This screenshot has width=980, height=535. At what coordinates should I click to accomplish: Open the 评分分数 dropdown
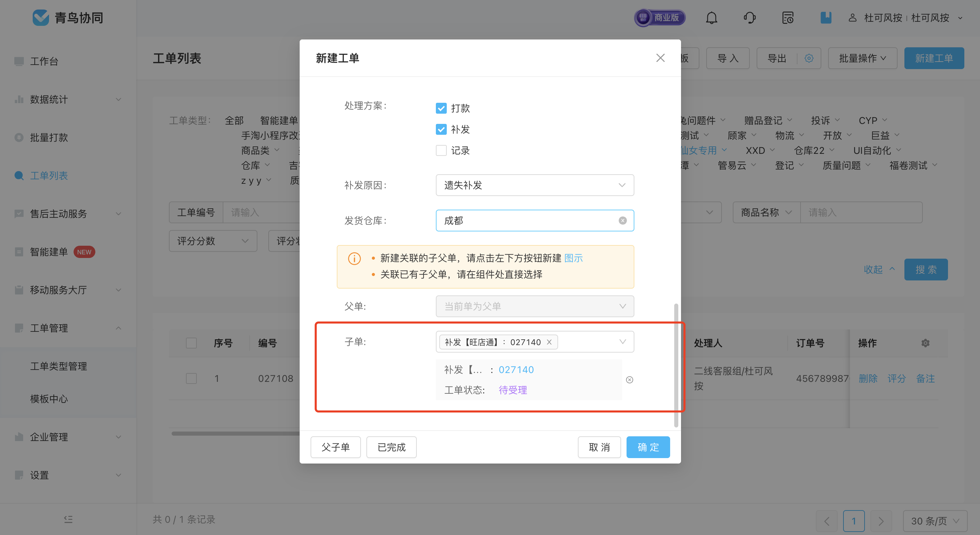coord(213,241)
